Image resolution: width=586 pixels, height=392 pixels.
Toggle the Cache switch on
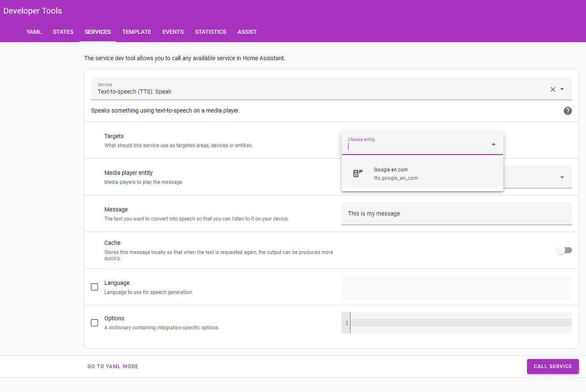(564, 250)
